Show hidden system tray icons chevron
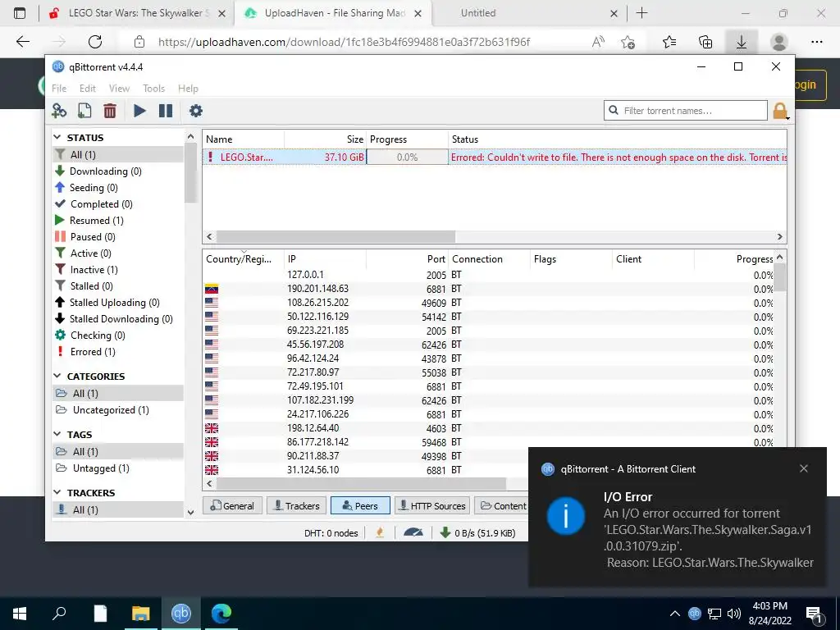This screenshot has width=840, height=630. (674, 614)
